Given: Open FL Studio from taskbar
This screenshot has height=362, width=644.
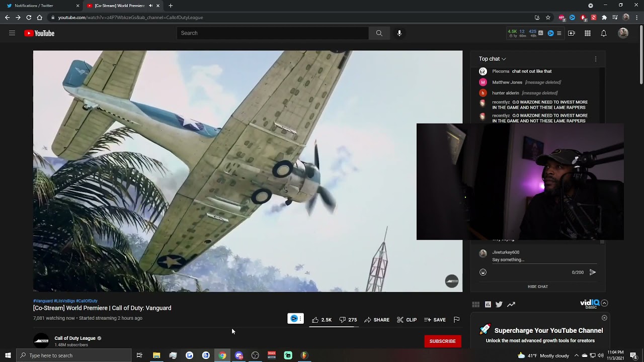Looking at the screenshot, I should (x=304, y=355).
